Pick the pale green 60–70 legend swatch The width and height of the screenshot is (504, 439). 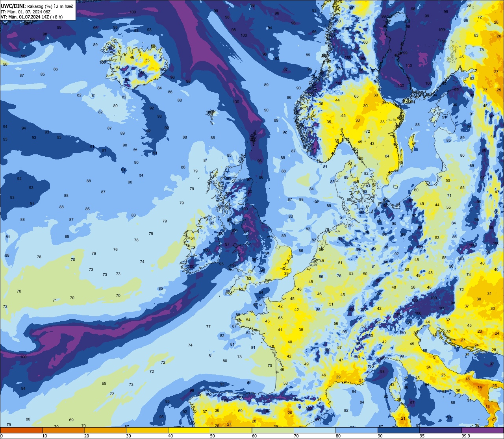(273, 430)
